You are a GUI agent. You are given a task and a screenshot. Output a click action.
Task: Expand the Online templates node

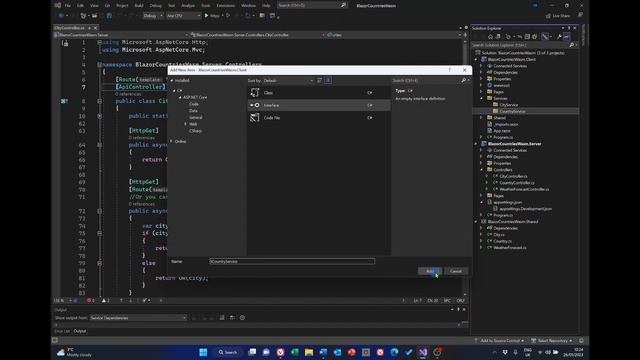(171, 141)
